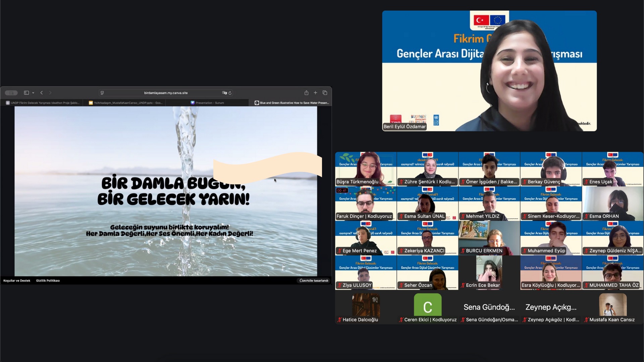Switch to the Presentation - Sunum tab
644x362 pixels.
point(207,103)
